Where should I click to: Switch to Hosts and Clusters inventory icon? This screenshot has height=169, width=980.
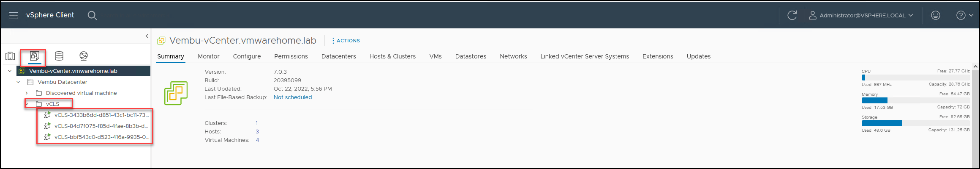10,56
